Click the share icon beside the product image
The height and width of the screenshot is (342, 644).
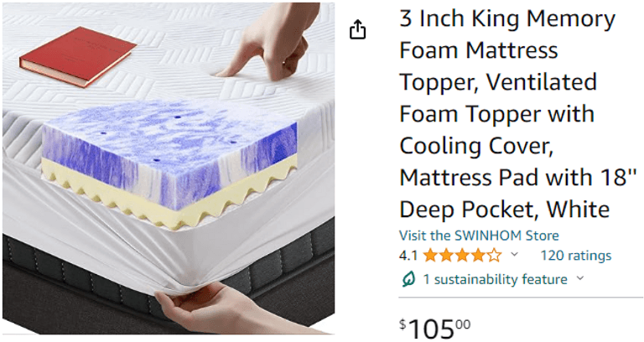point(357,29)
